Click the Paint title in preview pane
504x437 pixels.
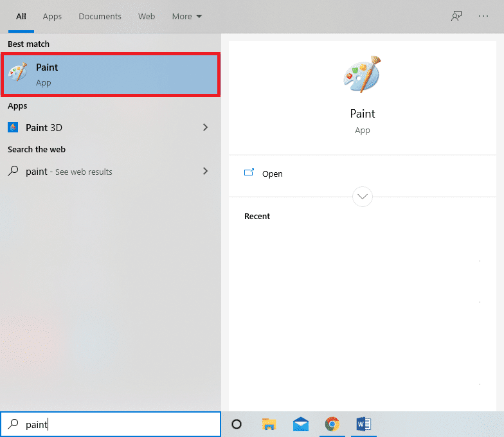click(363, 114)
